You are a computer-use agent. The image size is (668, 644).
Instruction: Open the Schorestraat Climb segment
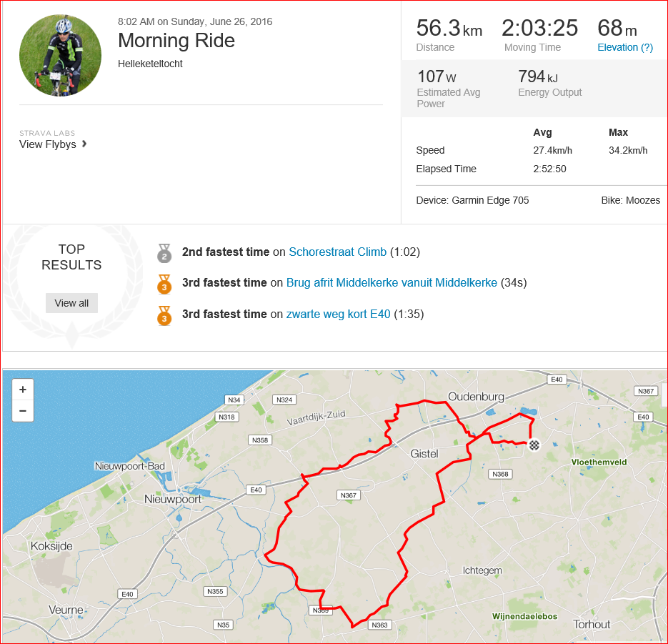pos(337,252)
